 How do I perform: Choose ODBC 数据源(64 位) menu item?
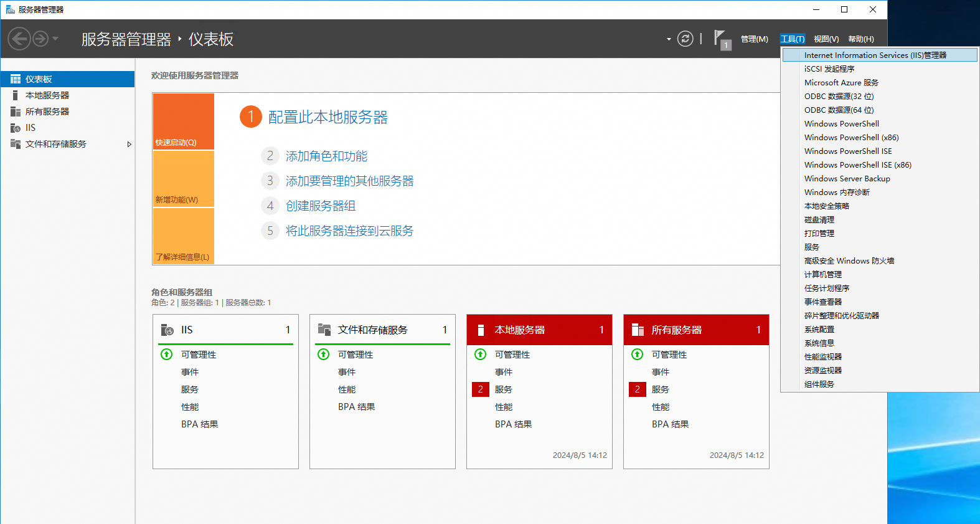[880, 110]
